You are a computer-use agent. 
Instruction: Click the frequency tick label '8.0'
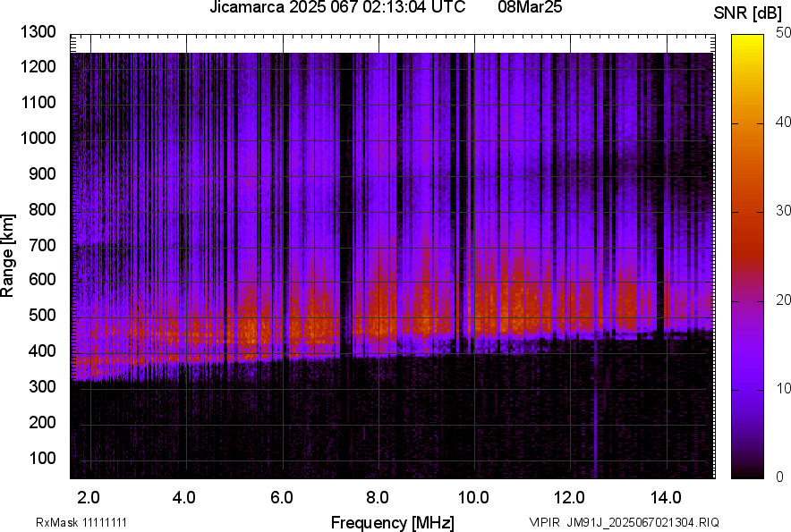pyautogui.click(x=378, y=498)
